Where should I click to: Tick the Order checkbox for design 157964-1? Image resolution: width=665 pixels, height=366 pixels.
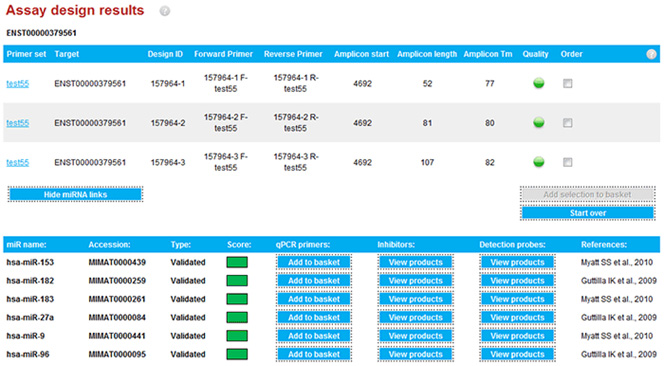click(x=567, y=84)
